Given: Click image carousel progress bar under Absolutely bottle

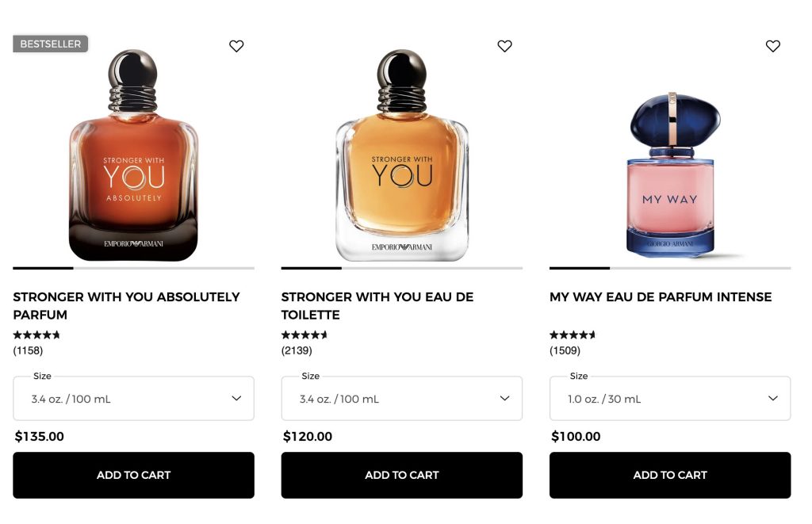Looking at the screenshot, I should point(133,268).
